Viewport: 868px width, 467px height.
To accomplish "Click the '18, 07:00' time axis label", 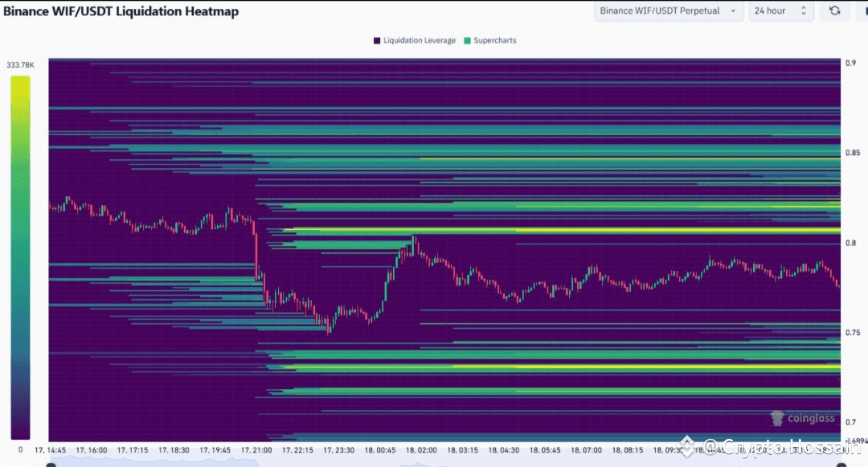I will pos(586,450).
